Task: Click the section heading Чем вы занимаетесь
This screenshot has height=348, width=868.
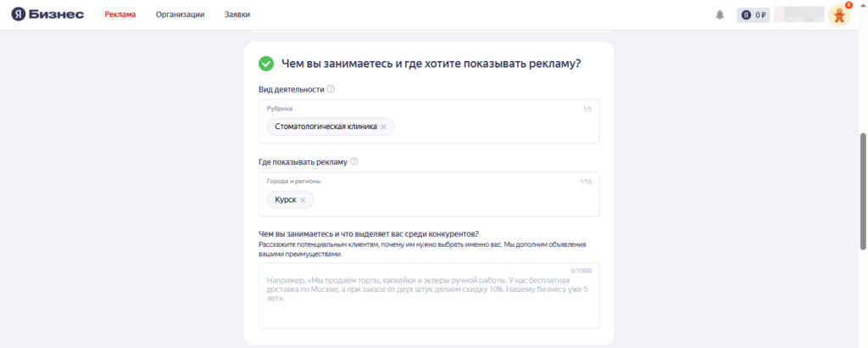Action: click(431, 64)
